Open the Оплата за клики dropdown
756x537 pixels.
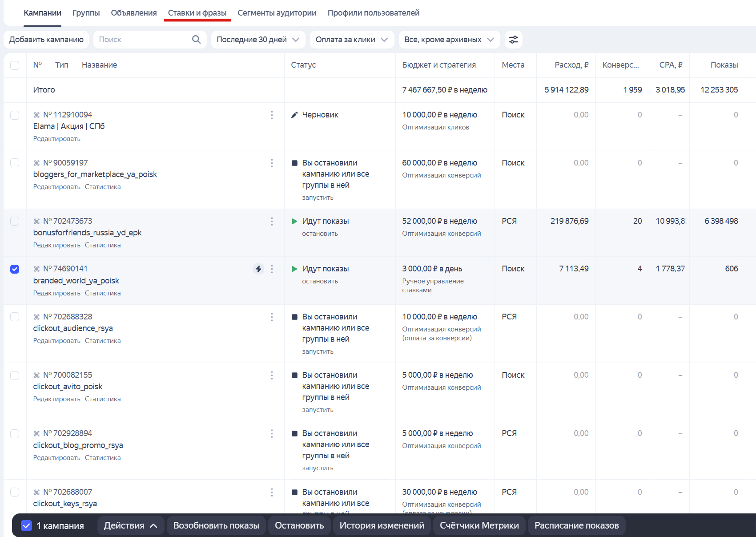[x=351, y=40]
